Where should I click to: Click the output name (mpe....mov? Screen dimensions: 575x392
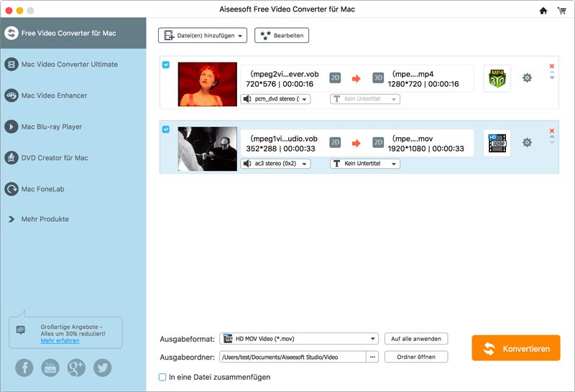412,139
